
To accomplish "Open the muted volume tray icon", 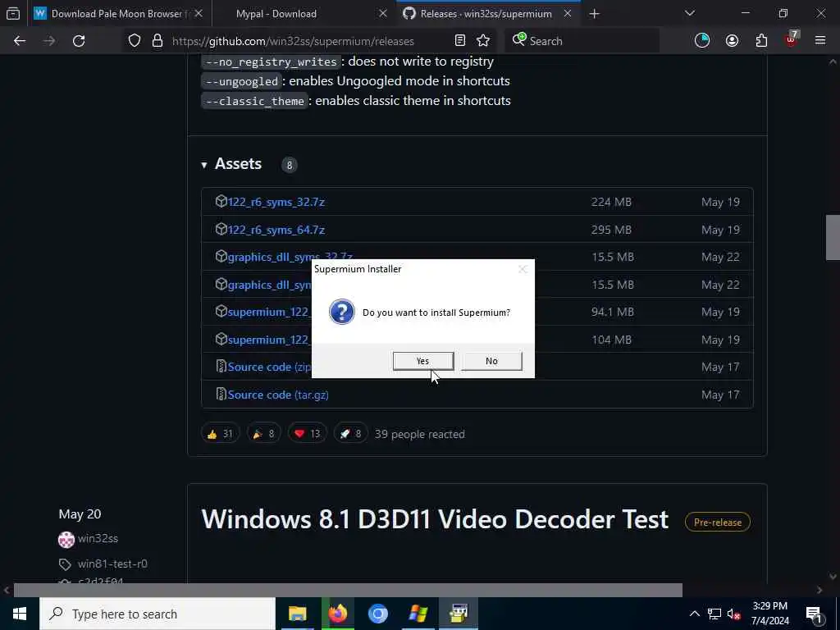I will [x=734, y=614].
